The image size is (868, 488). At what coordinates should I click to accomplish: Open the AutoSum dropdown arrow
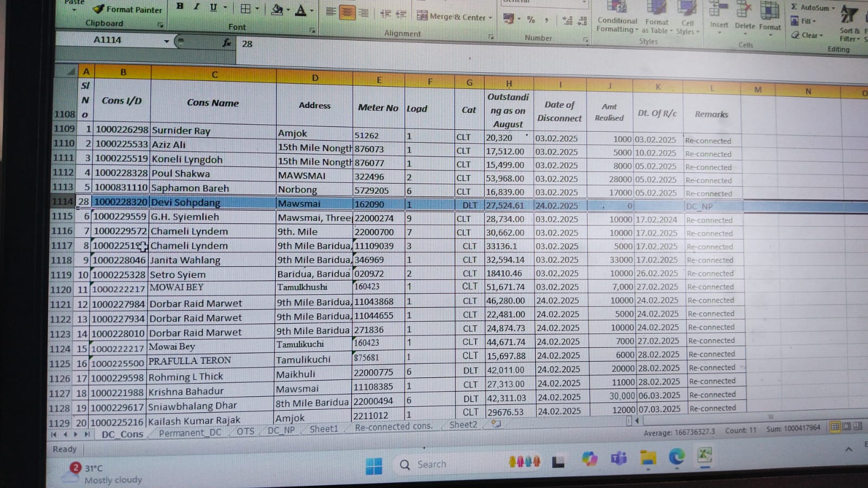point(833,8)
